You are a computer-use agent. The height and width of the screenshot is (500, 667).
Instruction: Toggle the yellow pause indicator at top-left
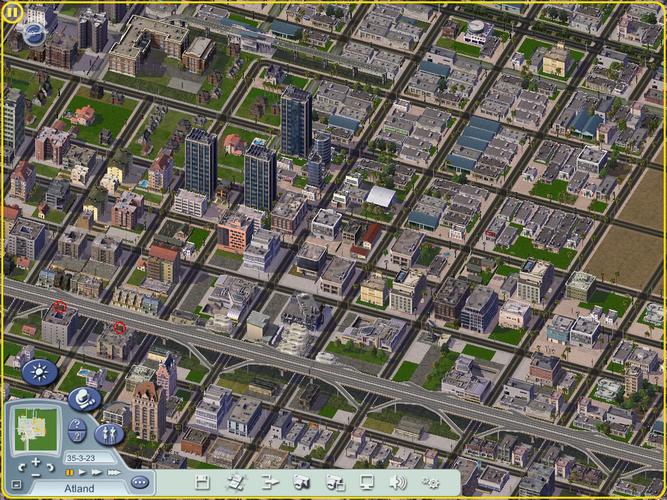coord(11,13)
